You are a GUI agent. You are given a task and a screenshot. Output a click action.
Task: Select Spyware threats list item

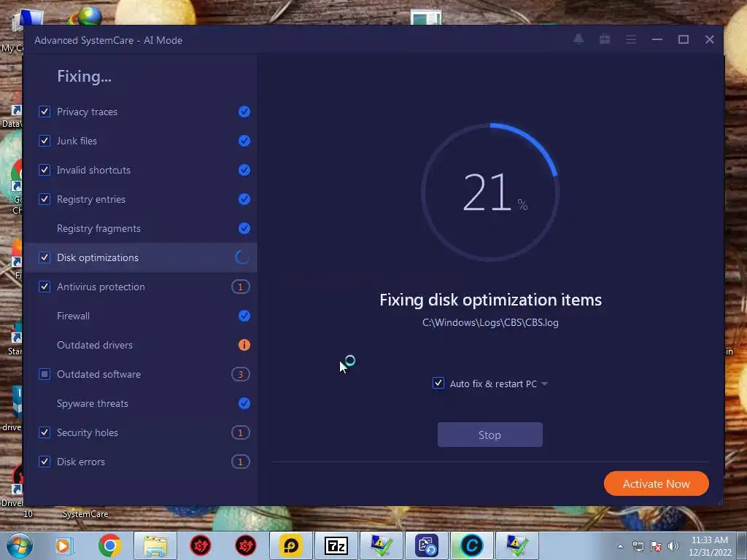pos(141,403)
